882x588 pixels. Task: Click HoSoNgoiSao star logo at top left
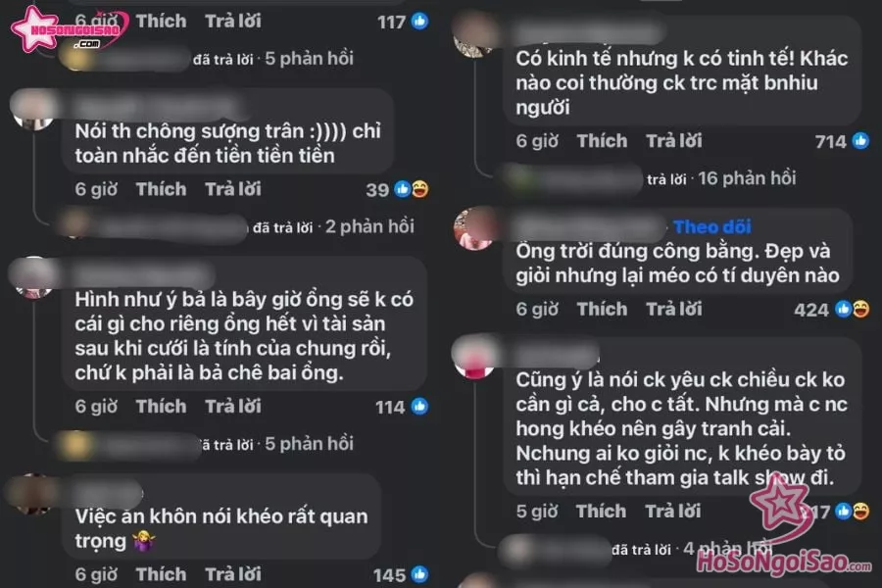coord(65,29)
